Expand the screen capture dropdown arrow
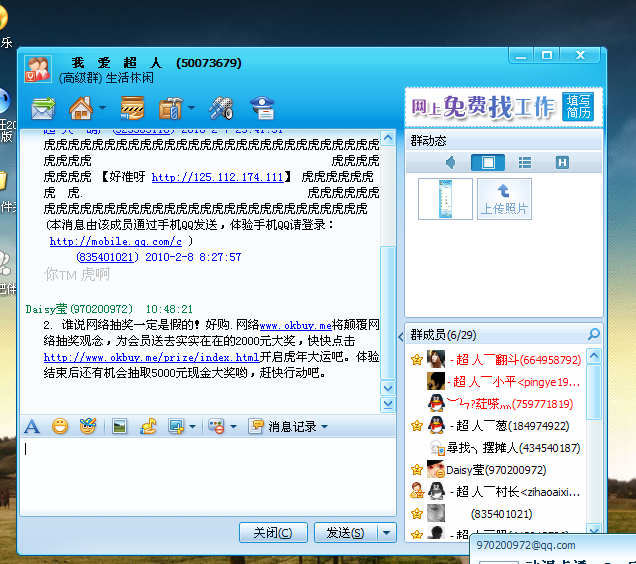Viewport: 636px width, 564px height. click(193, 427)
